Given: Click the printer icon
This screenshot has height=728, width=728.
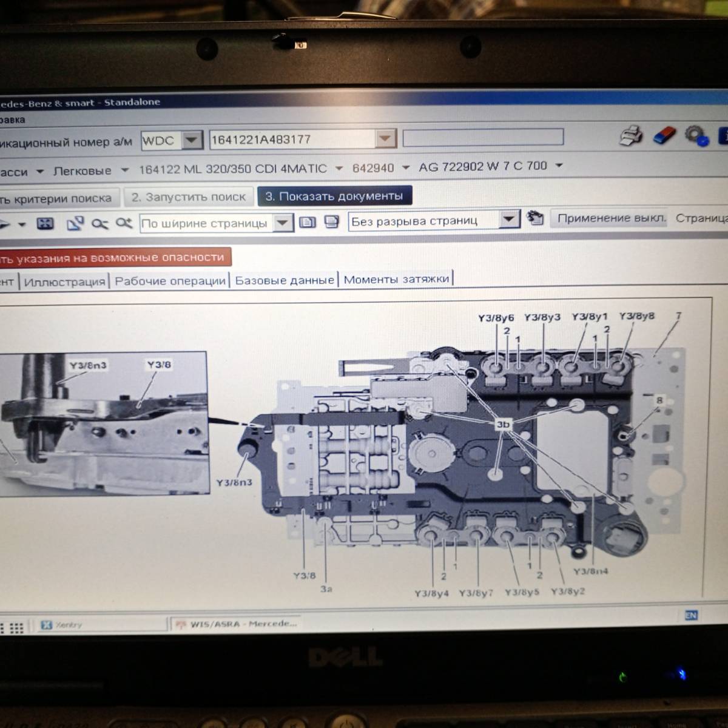Looking at the screenshot, I should coord(631,135).
